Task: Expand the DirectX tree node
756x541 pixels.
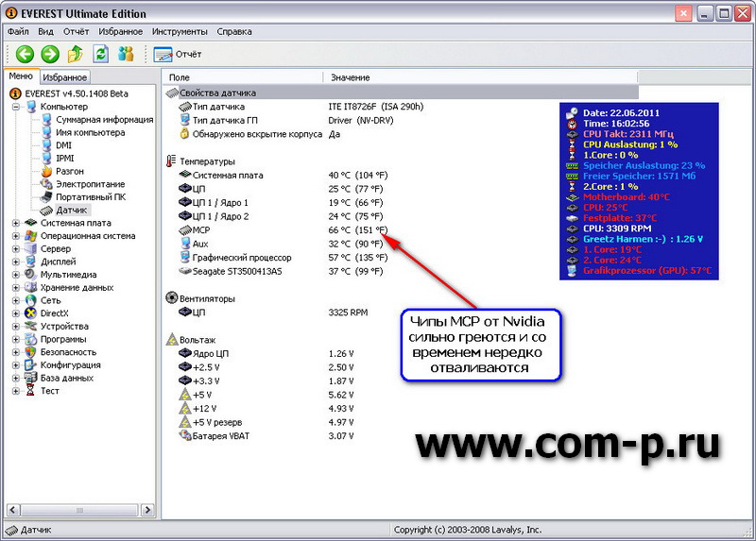Action: (16, 313)
